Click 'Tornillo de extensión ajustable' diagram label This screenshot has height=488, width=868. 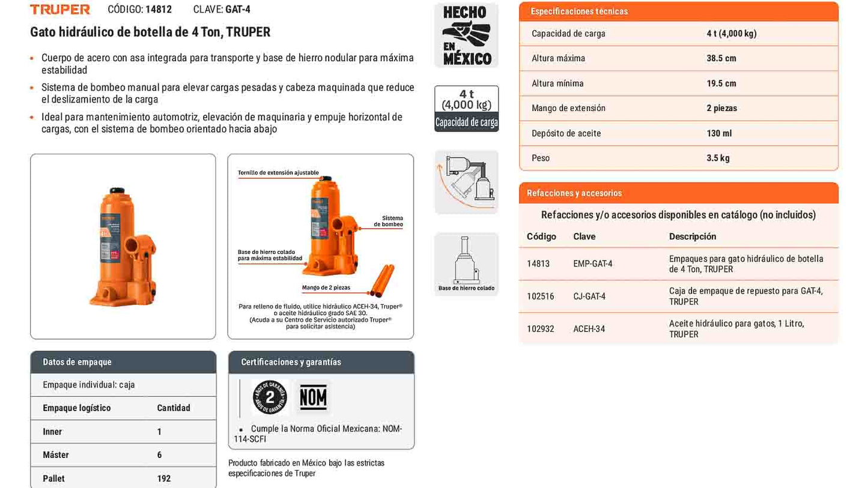(x=278, y=173)
